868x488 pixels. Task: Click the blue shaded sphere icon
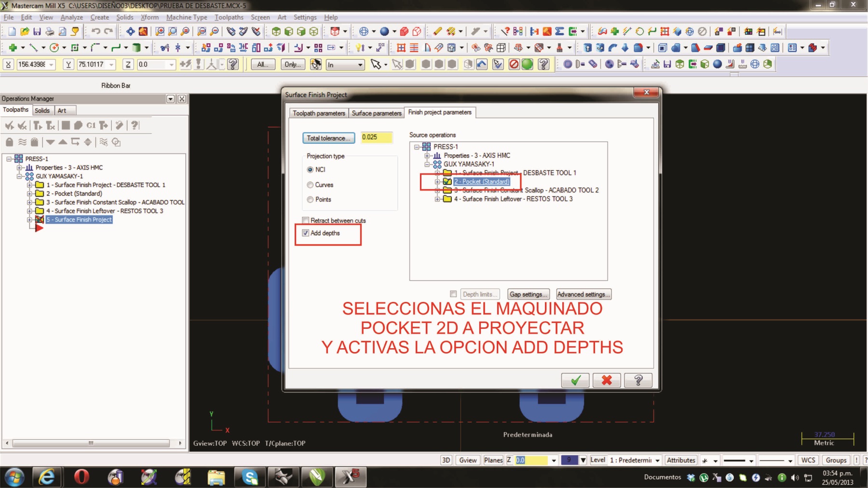[x=384, y=32]
